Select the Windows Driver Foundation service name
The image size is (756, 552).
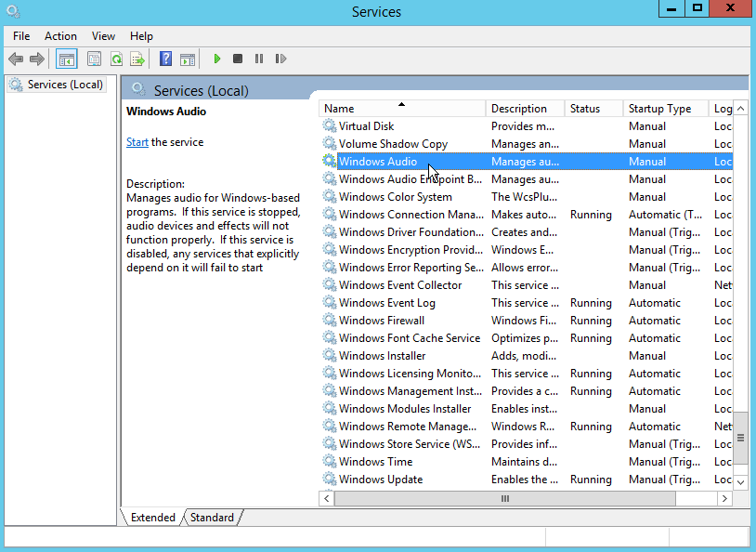[411, 232]
